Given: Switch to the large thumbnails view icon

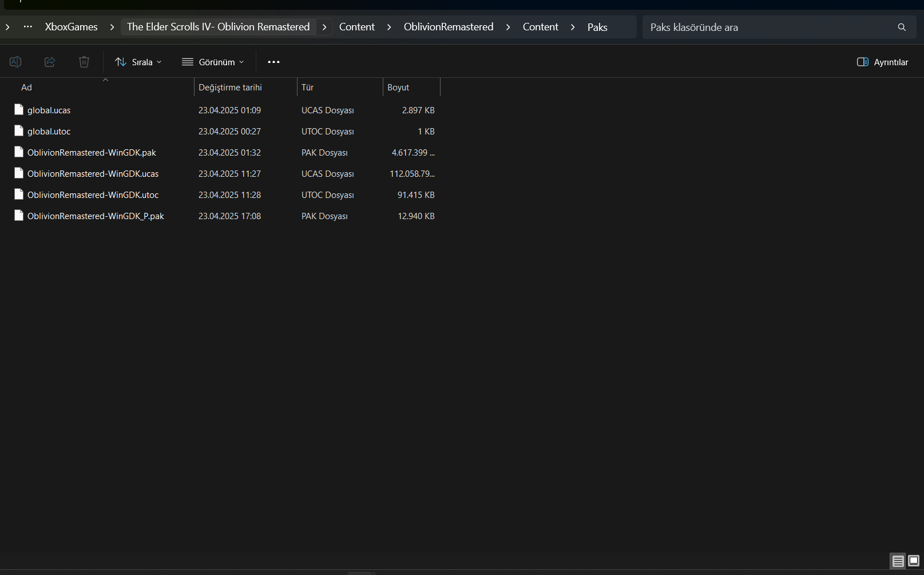Looking at the screenshot, I should (x=914, y=561).
